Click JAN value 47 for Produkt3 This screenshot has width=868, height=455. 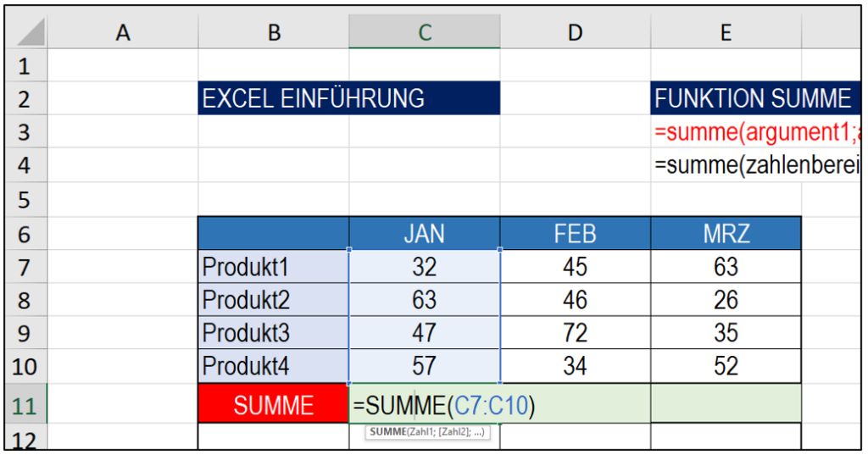click(x=425, y=333)
